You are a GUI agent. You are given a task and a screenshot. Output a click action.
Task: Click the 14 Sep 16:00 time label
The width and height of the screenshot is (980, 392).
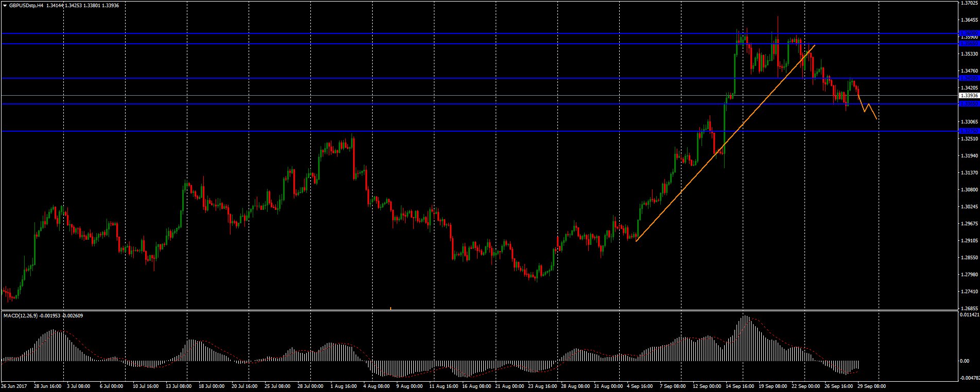739,386
